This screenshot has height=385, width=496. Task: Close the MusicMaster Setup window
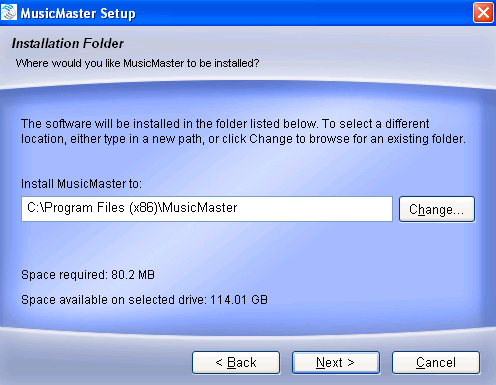(x=483, y=13)
